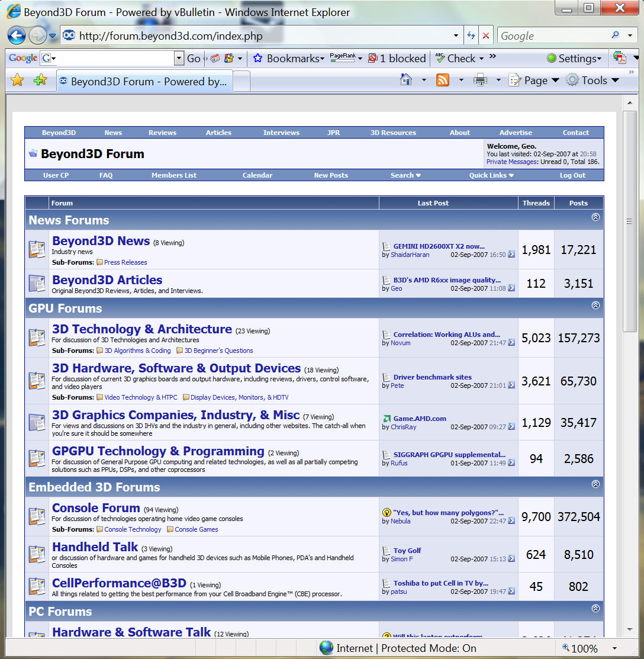
Task: Click the Add to Favorites star-plus icon
Action: click(40, 79)
